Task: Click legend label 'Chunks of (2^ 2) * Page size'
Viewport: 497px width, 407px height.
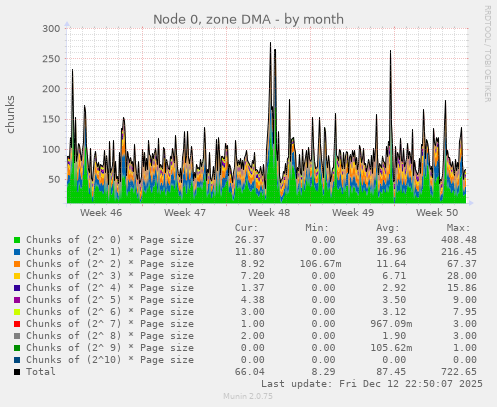Action: click(110, 264)
